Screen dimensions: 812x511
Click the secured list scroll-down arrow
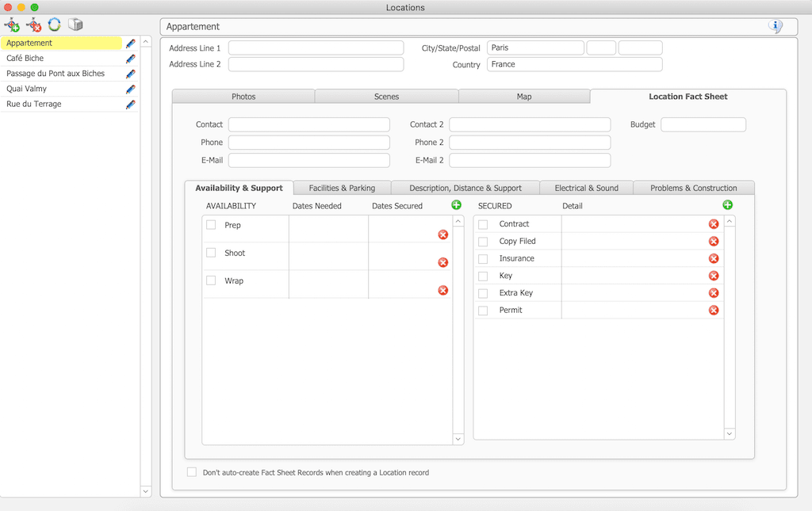pos(730,433)
